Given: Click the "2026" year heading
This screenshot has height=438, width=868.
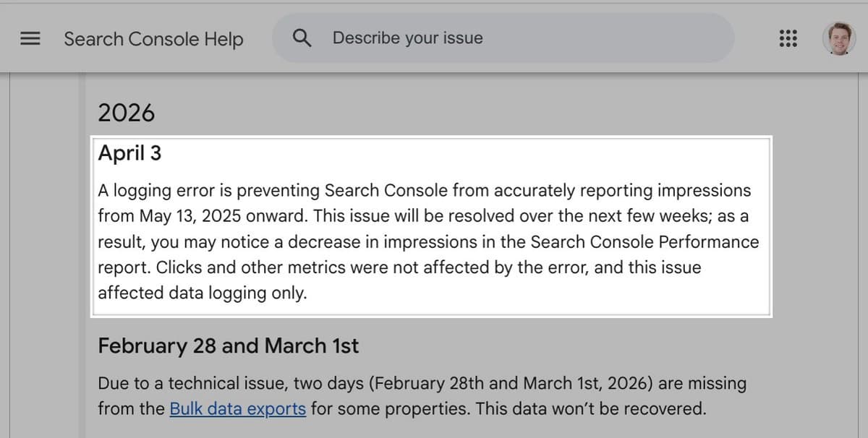Looking at the screenshot, I should pyautogui.click(x=126, y=113).
